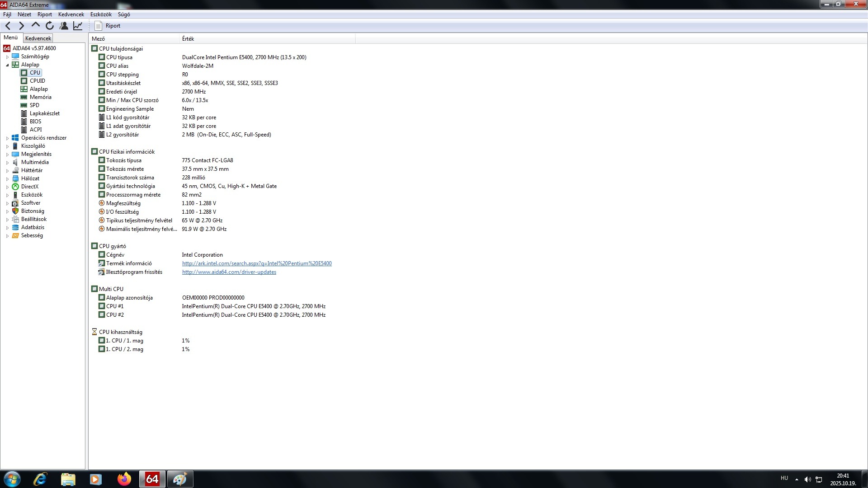Switch to the Kedvencek tab

(38, 38)
